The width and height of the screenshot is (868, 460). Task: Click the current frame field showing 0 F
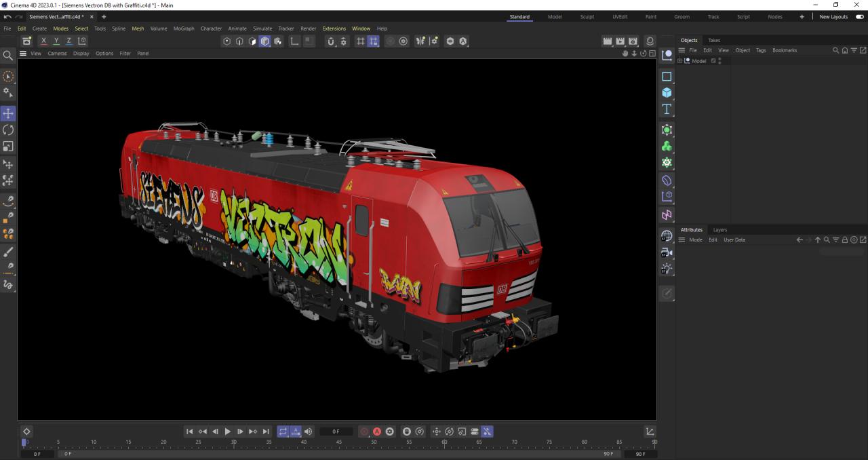click(x=336, y=432)
